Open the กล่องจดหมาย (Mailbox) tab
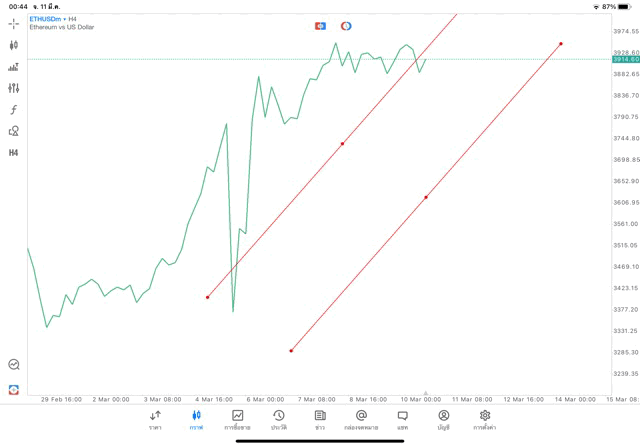The image size is (640, 447). pyautogui.click(x=361, y=420)
